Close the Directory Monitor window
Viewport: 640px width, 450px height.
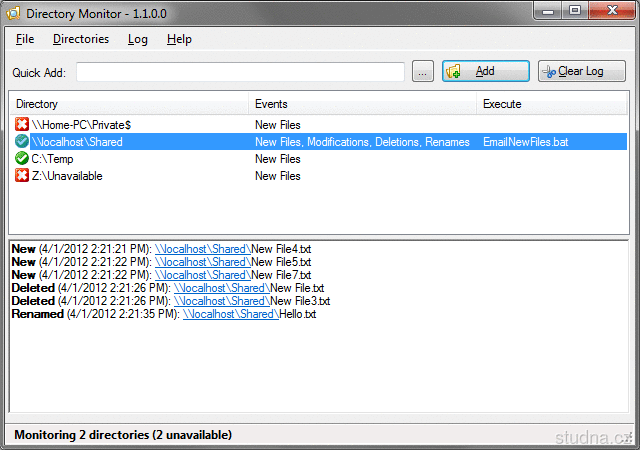[612, 11]
